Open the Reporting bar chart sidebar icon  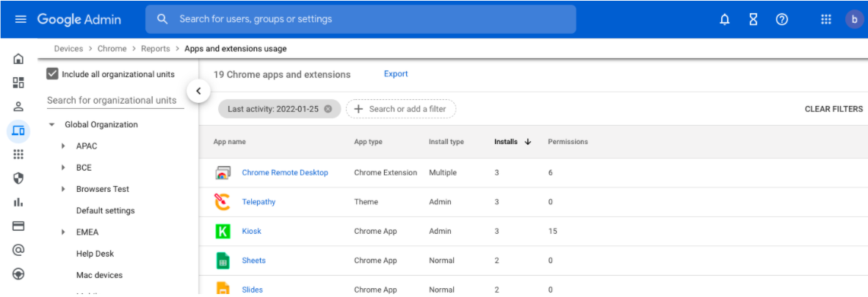pyautogui.click(x=19, y=202)
